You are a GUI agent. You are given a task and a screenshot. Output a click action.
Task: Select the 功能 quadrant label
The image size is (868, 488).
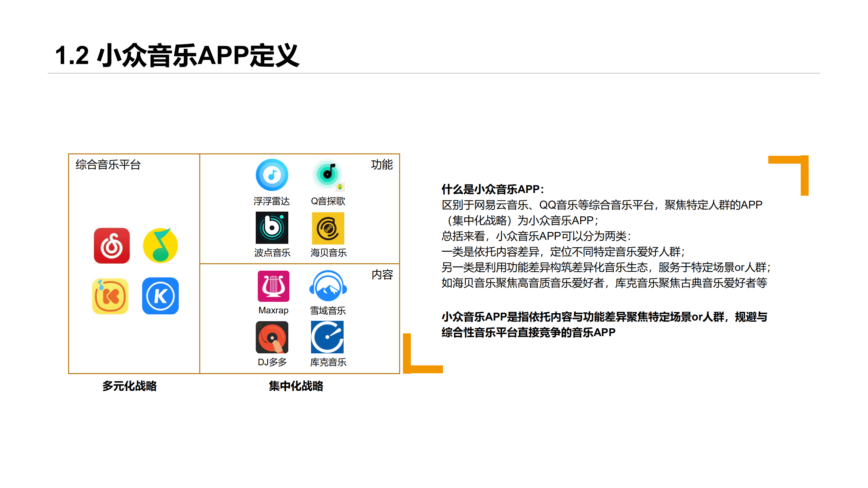(382, 166)
